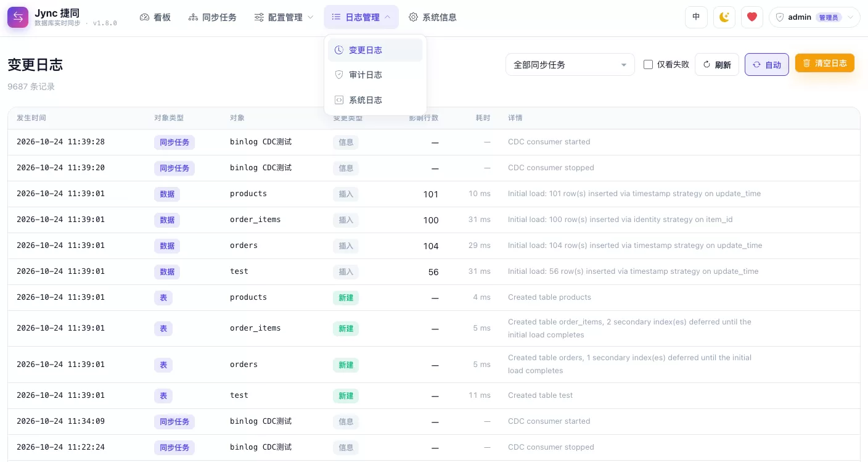The width and height of the screenshot is (868, 462).
Task: Click 'CDC consumer started' in the 11:34:09 row
Action: click(549, 421)
